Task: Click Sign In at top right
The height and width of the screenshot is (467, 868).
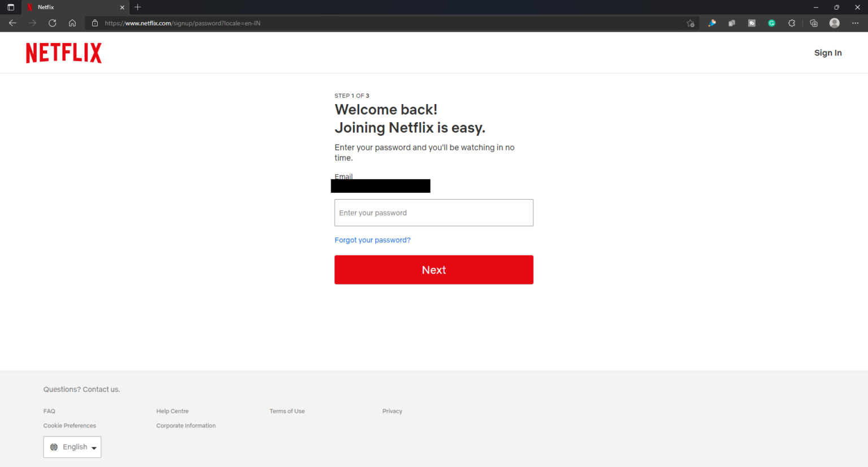Action: 827,53
